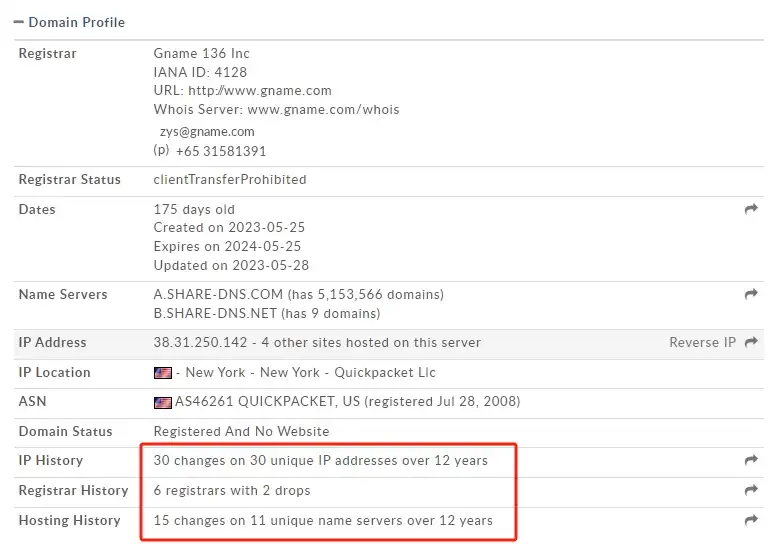Click the IP address 38.31.250.142 entry

(x=200, y=342)
